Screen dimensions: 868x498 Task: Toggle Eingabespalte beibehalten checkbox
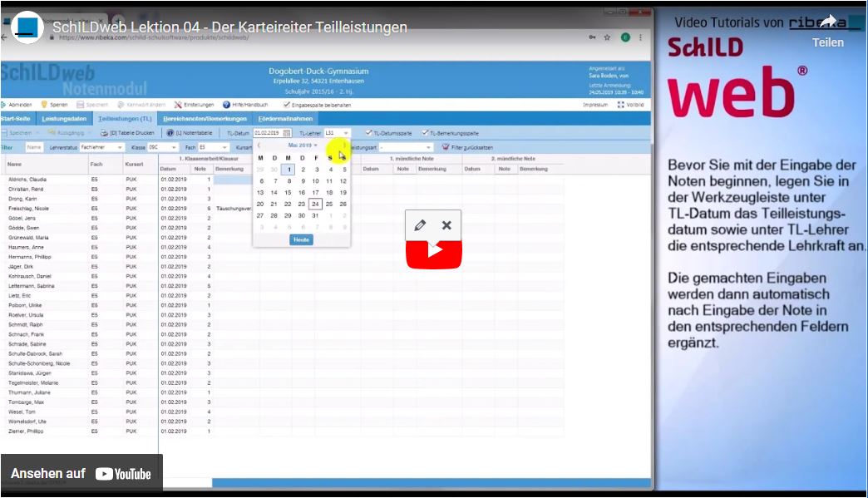coord(287,105)
